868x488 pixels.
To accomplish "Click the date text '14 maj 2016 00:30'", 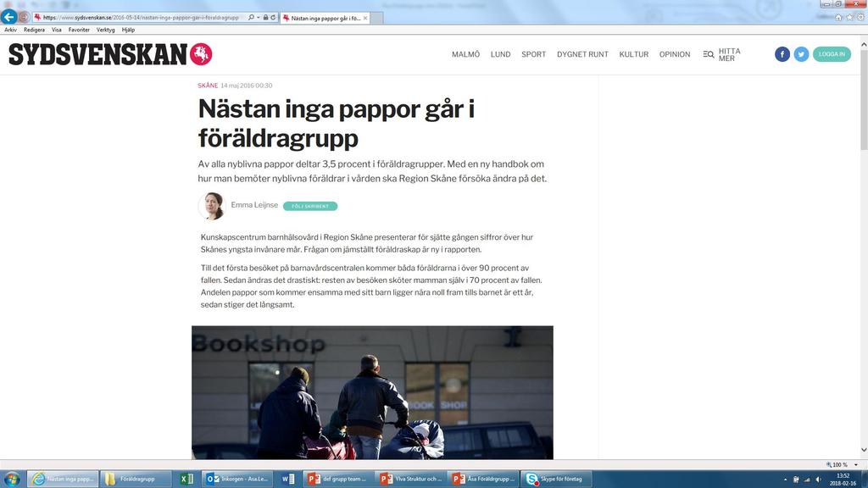I will (247, 86).
